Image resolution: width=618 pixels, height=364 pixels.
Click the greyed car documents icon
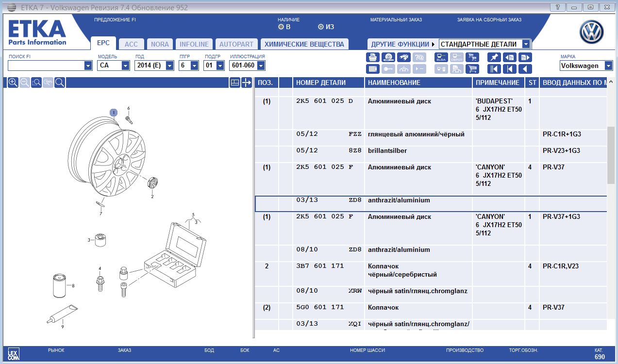pos(457,69)
